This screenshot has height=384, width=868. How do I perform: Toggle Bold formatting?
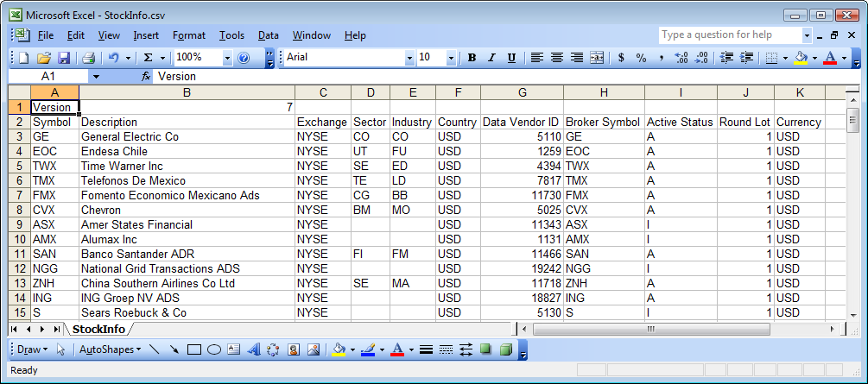(472, 58)
